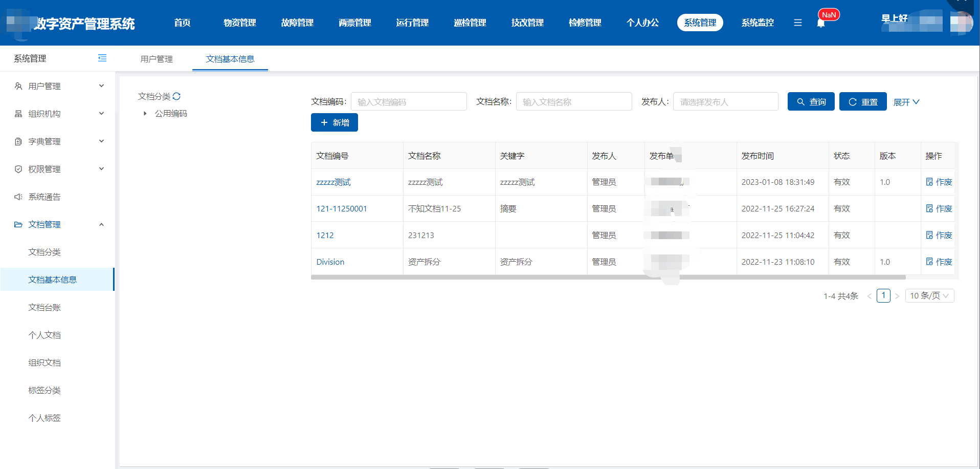Refresh the 文档分类 tree using the reload icon
980x469 pixels.
(176, 96)
